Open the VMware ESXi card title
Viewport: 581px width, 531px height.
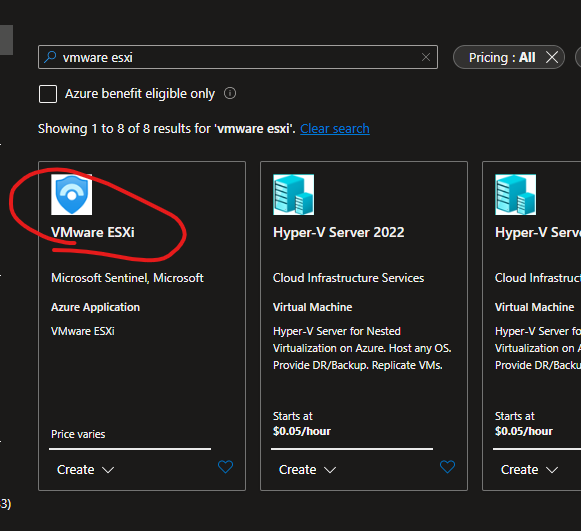[93, 232]
